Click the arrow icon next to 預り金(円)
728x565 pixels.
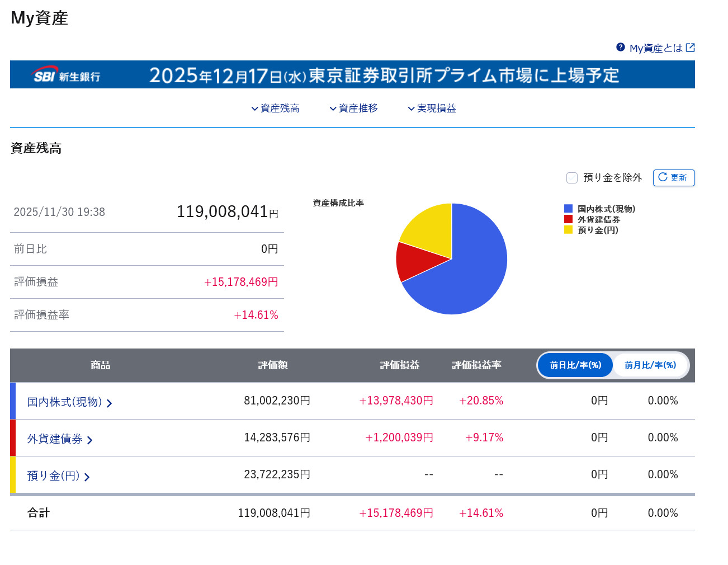[87, 477]
